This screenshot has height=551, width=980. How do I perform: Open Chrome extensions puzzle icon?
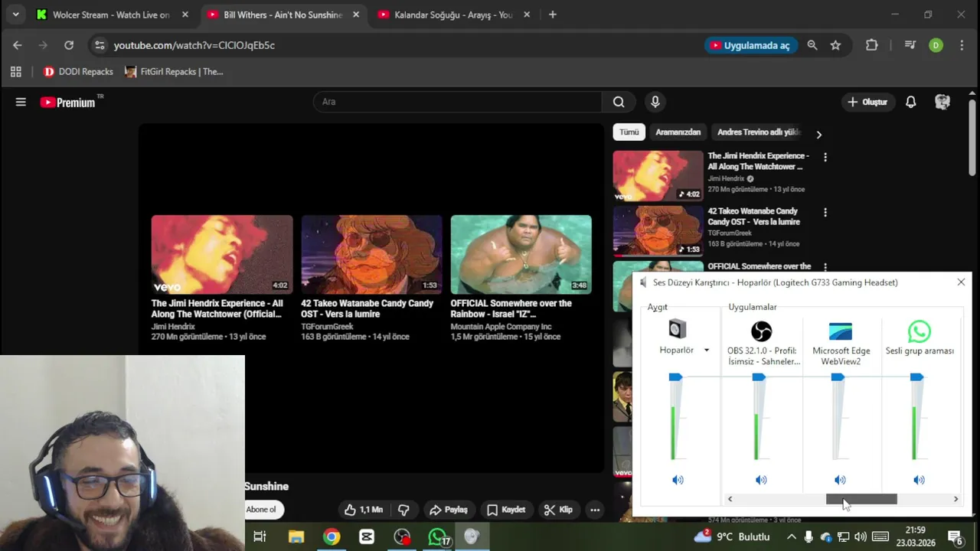[871, 45]
